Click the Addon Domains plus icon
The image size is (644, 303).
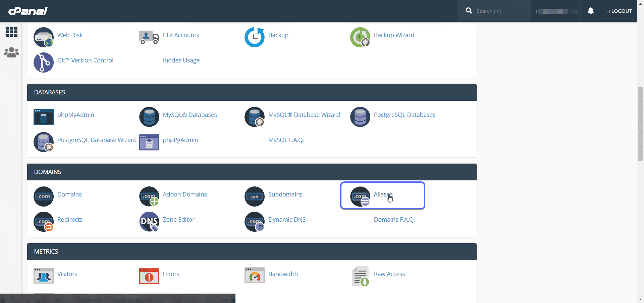click(149, 197)
